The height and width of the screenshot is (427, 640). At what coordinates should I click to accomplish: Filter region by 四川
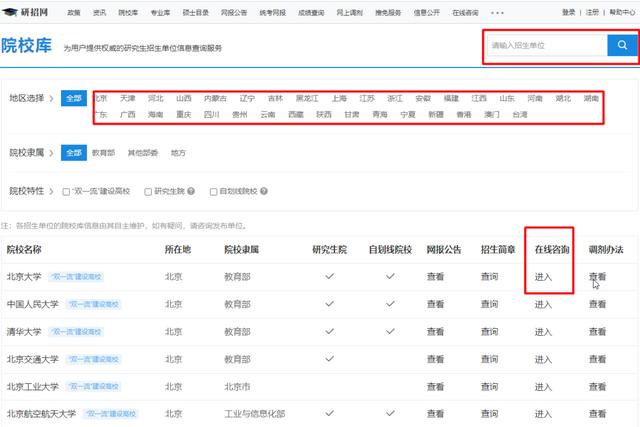212,115
